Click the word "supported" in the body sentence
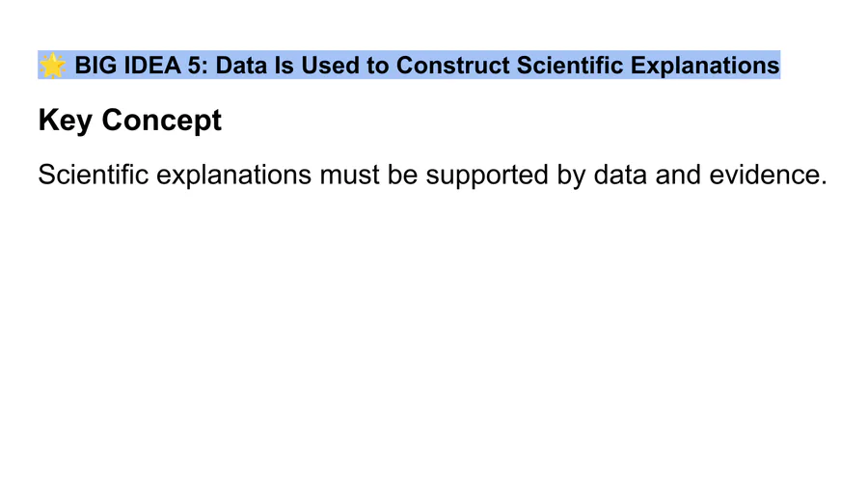The width and height of the screenshot is (868, 488). (x=485, y=176)
